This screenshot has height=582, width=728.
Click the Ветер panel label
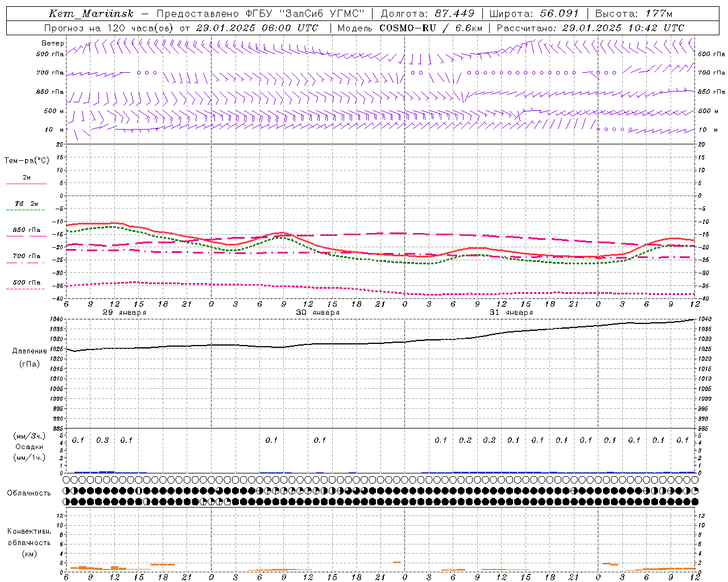point(53,43)
